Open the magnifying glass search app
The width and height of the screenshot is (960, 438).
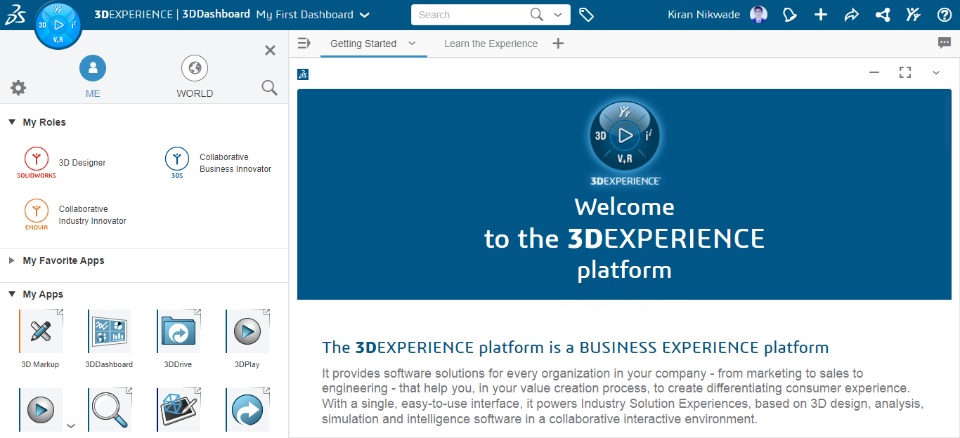[x=110, y=409]
